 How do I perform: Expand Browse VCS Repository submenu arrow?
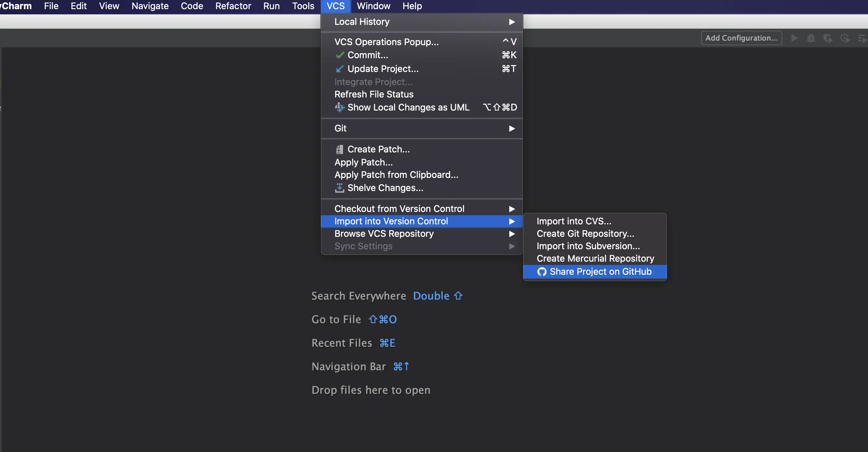(512, 234)
